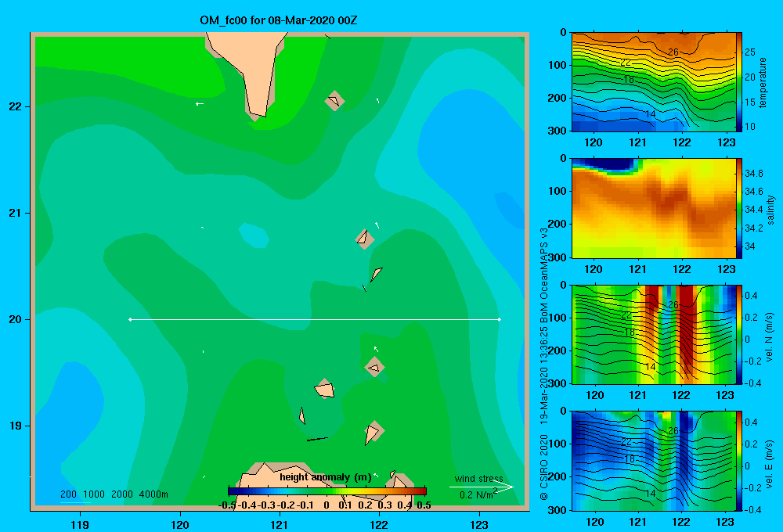The image size is (783, 532).
Task: Click the '1000' depth contour legend entry
Action: coord(94,494)
